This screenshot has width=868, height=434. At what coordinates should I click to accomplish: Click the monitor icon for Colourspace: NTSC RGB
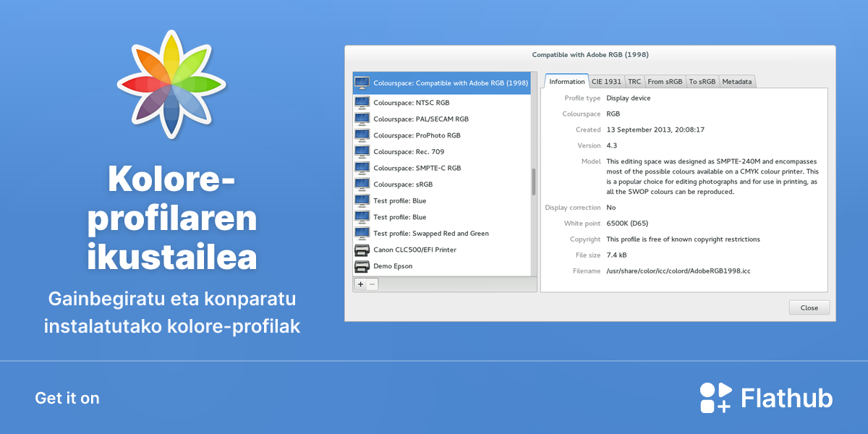click(x=362, y=103)
